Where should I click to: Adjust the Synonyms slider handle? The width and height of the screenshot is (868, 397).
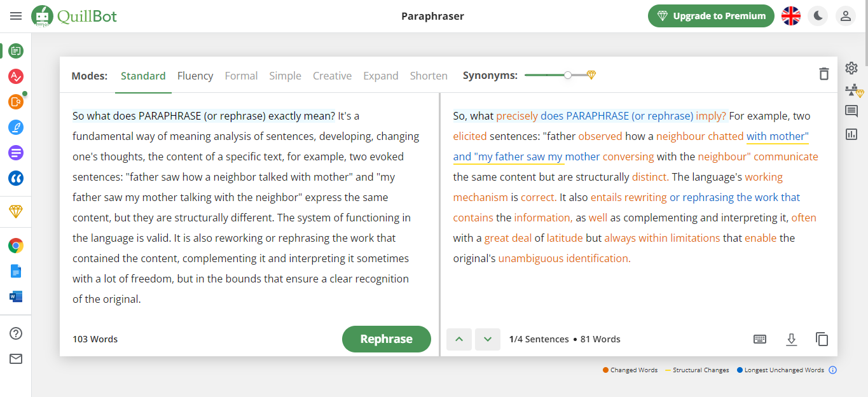click(568, 75)
